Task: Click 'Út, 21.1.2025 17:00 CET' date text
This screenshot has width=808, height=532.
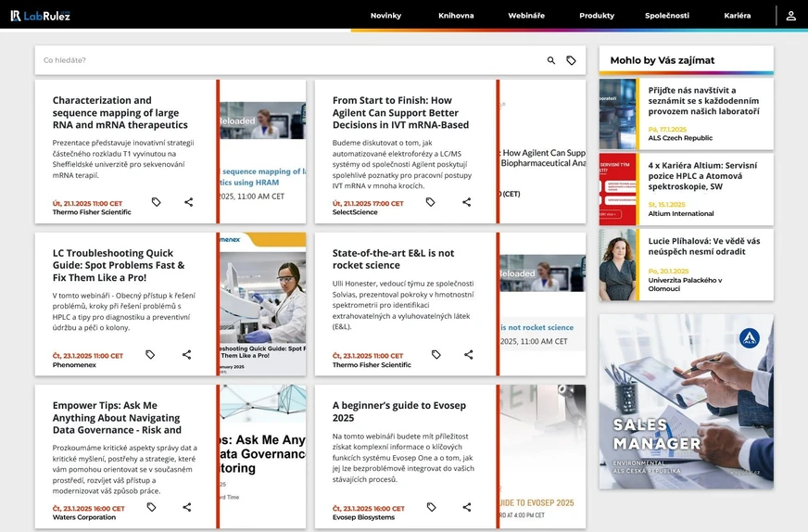Action: (368, 203)
